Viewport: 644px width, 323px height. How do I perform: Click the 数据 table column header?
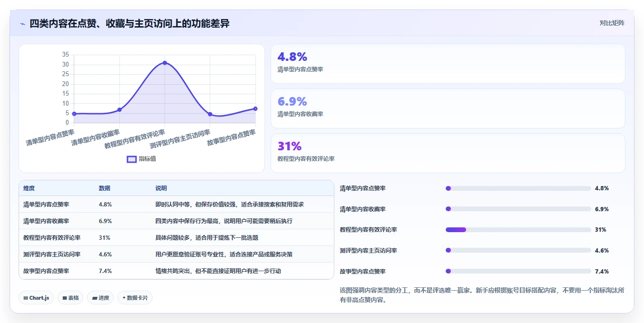coord(105,188)
